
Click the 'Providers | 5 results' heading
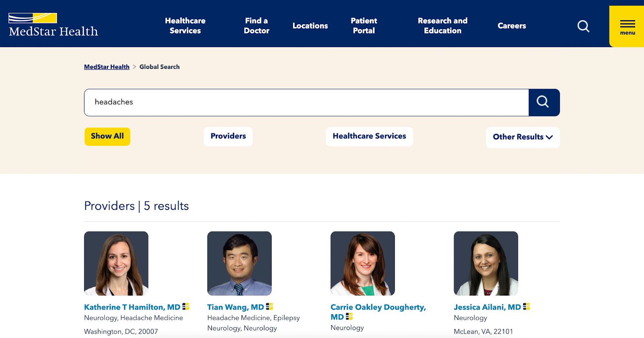[136, 206]
